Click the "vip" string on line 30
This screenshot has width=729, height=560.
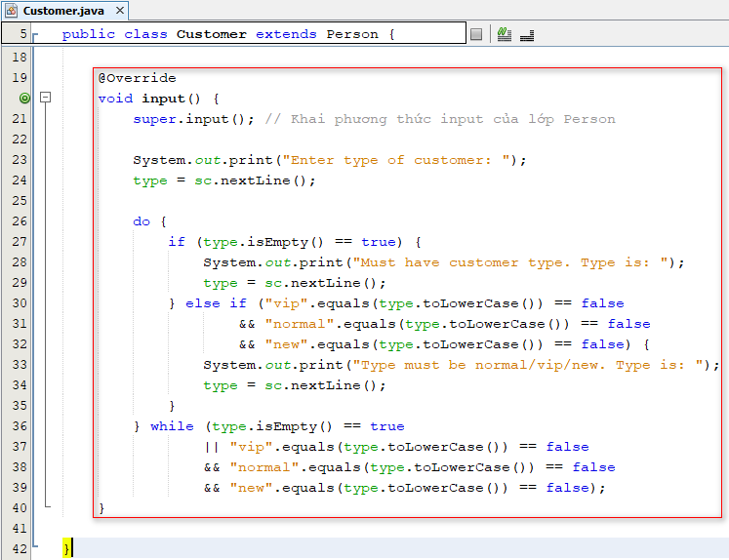coord(286,303)
